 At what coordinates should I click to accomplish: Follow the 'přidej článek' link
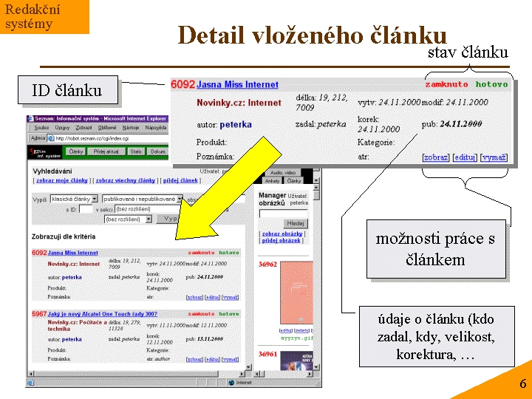click(180, 180)
